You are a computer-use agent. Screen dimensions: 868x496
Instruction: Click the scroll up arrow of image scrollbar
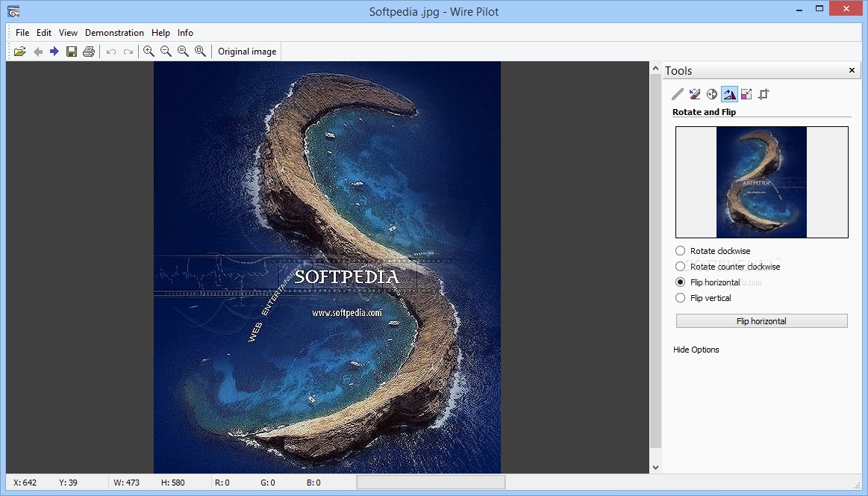[655, 67]
